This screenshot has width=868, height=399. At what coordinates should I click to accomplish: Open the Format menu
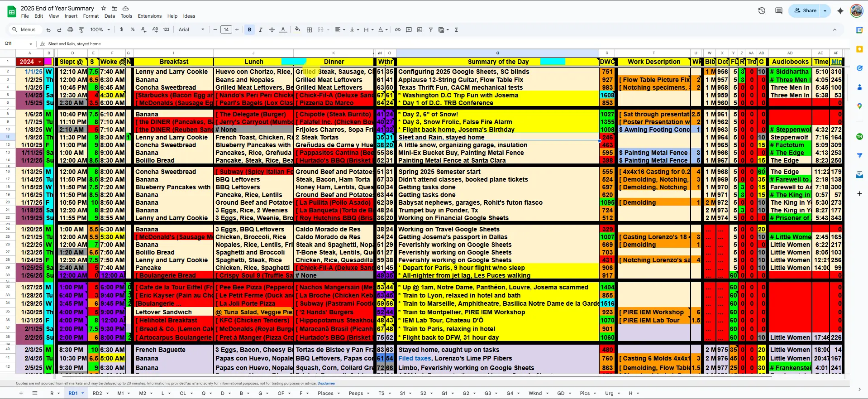(91, 16)
